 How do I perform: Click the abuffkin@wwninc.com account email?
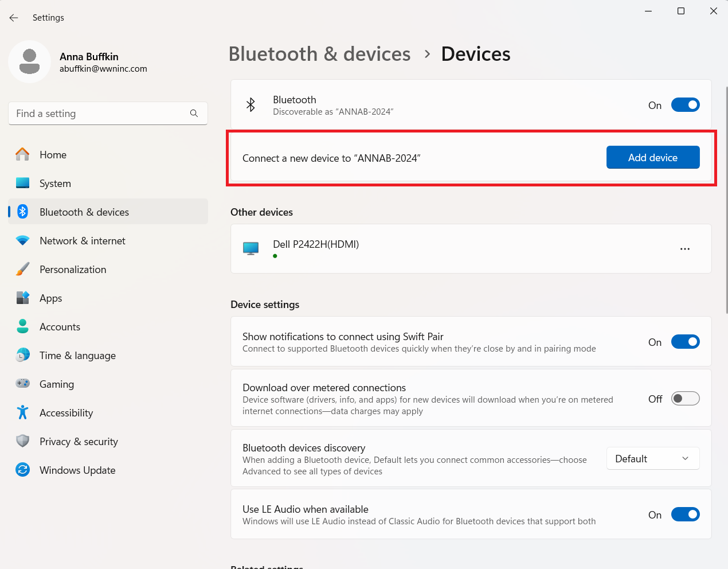tap(103, 69)
